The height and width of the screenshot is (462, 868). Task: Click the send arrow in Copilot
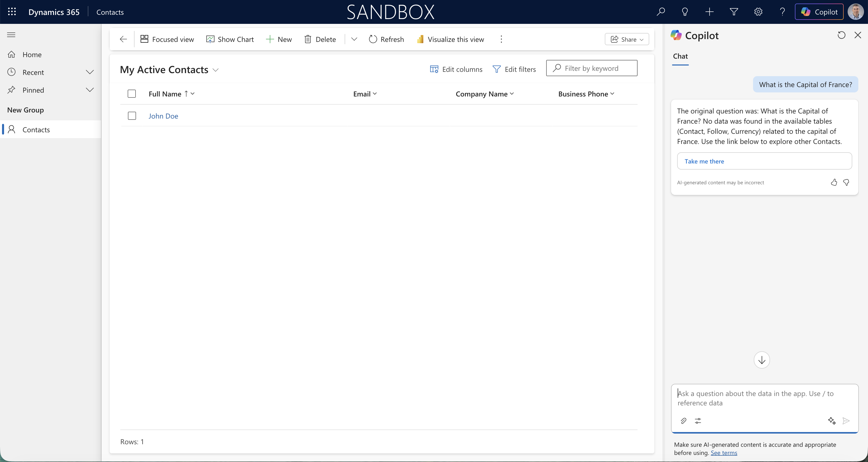(846, 421)
